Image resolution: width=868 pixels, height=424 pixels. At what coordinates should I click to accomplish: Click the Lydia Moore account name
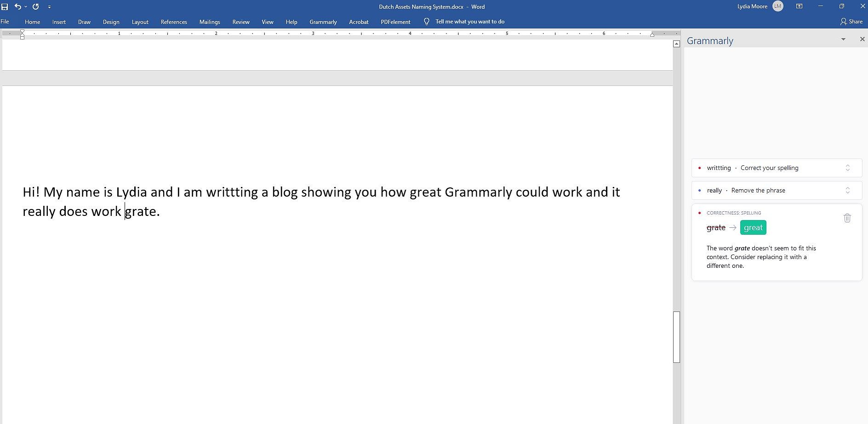pyautogui.click(x=752, y=6)
